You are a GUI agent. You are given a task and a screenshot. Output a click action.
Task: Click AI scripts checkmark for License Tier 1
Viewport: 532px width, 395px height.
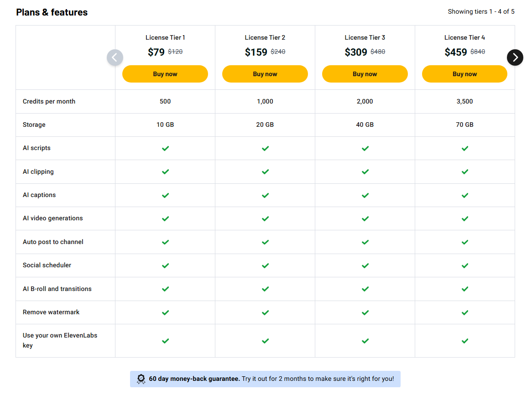[x=165, y=148]
